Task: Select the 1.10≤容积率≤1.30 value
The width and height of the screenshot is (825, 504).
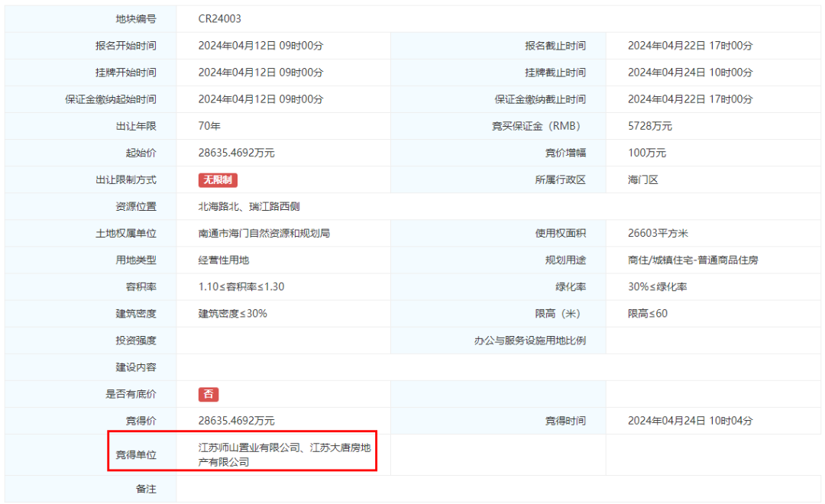Action: coord(241,287)
